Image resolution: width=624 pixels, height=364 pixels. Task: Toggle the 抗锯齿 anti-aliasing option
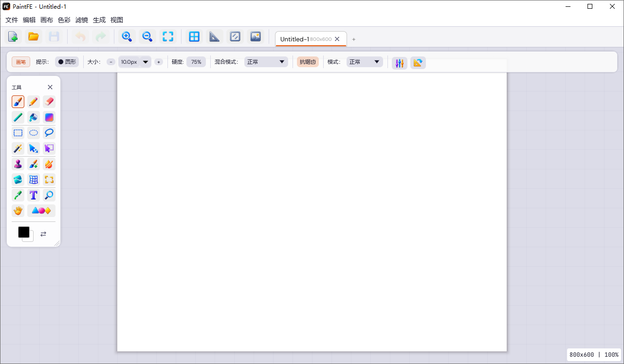(x=308, y=62)
